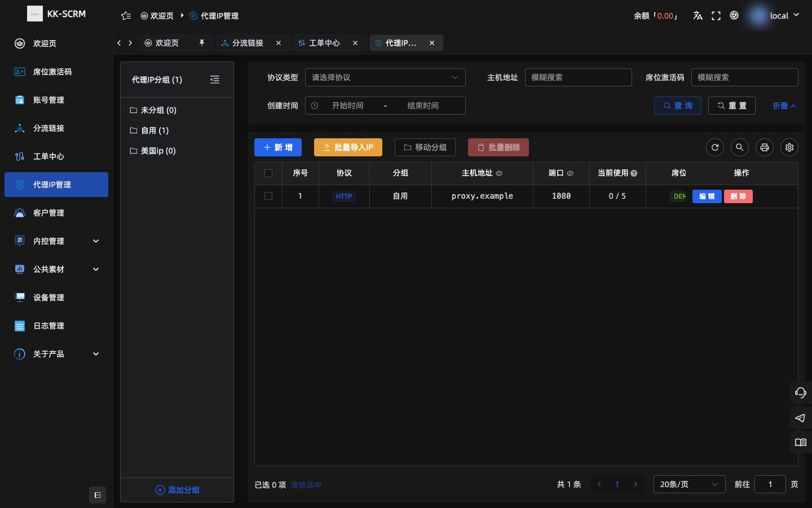
Task: Click the favorites star-list icon in header
Action: [x=126, y=16]
